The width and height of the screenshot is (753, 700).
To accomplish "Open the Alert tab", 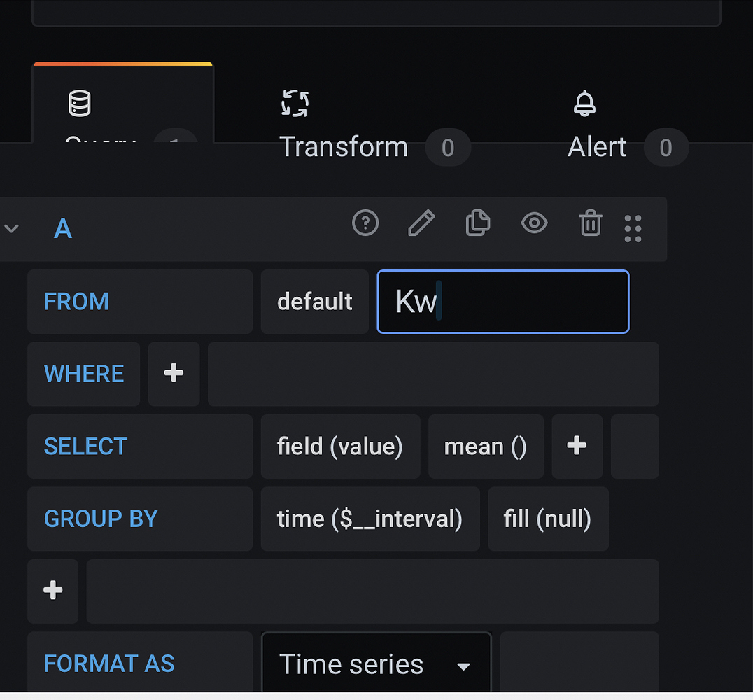I will point(597,147).
